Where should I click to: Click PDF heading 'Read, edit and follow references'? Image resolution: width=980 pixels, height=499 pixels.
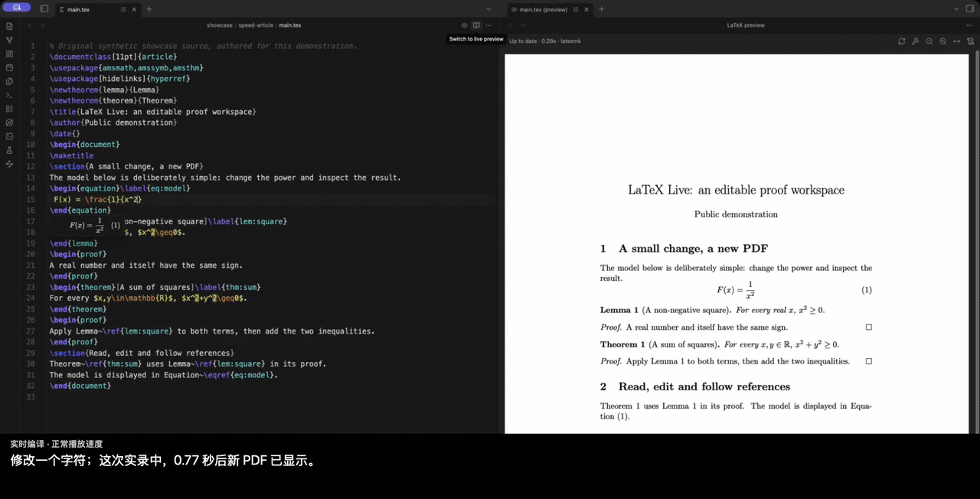point(704,386)
